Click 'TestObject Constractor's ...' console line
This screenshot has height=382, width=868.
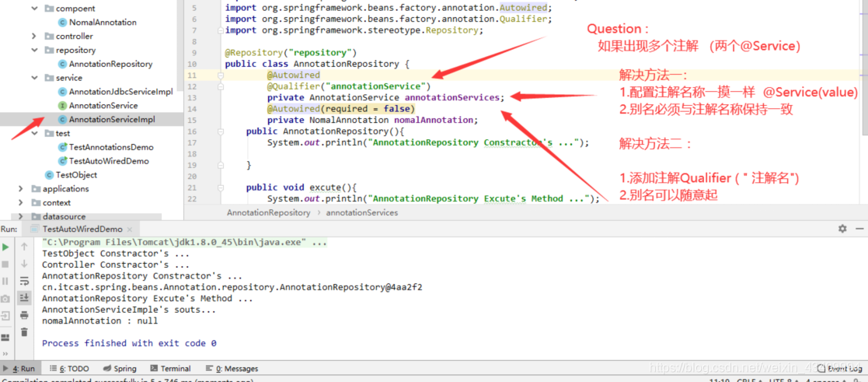pyautogui.click(x=116, y=254)
